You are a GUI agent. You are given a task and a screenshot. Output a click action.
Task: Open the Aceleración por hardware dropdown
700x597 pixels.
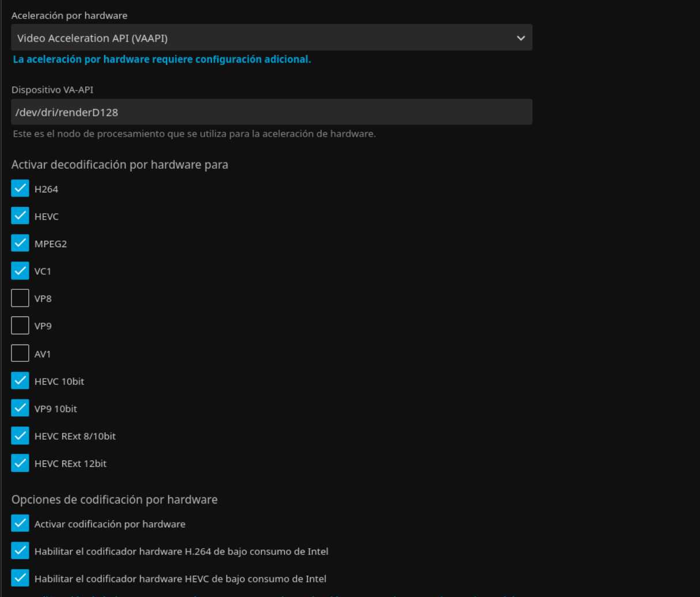tap(271, 38)
